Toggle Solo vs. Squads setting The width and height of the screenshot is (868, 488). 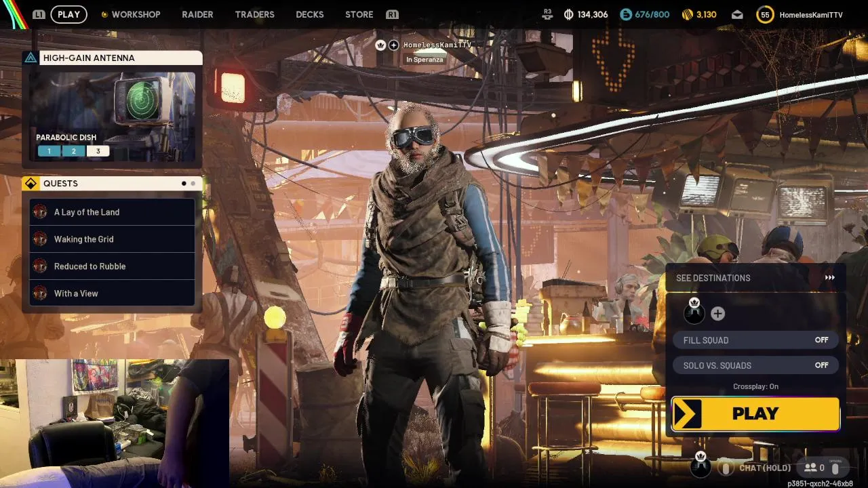[x=755, y=365]
